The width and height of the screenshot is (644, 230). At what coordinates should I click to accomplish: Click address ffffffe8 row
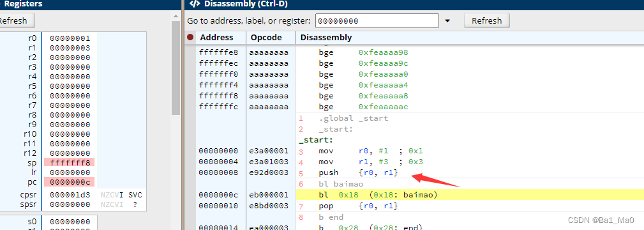click(218, 53)
